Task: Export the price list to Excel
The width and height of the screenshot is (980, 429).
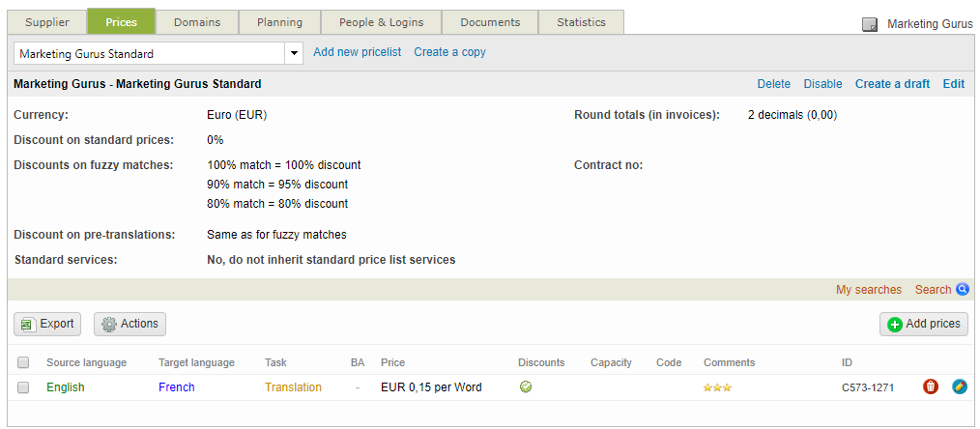Action: click(47, 325)
